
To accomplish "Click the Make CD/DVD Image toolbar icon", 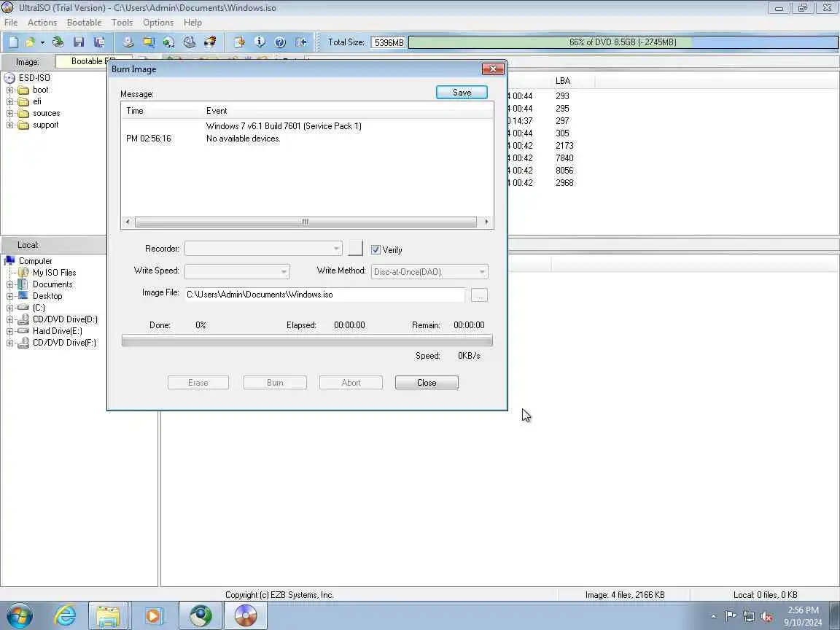I will point(128,42).
